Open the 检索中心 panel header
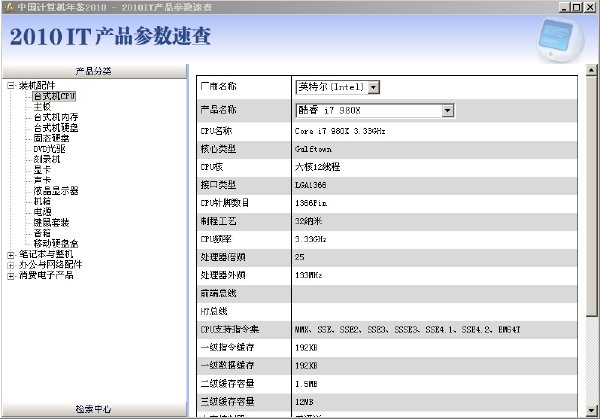 94,409
